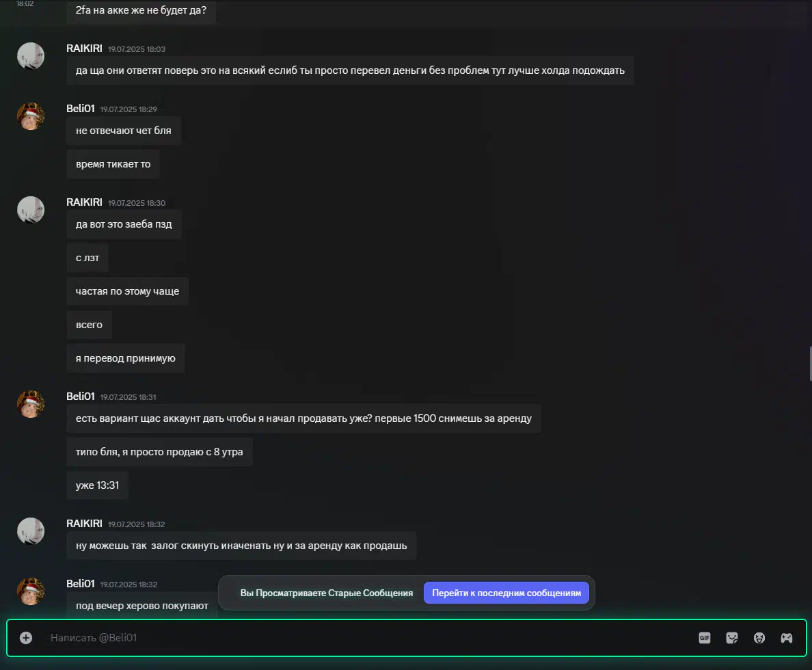The height and width of the screenshot is (670, 812).
Task: Click timestamp 19.07.2025 18:03 next to RAIKIRI
Action: coord(137,49)
